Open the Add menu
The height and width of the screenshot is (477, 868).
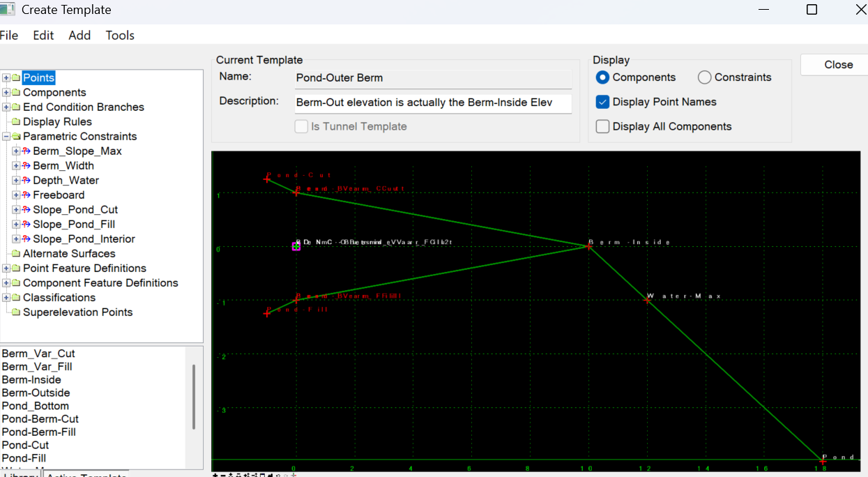click(79, 36)
